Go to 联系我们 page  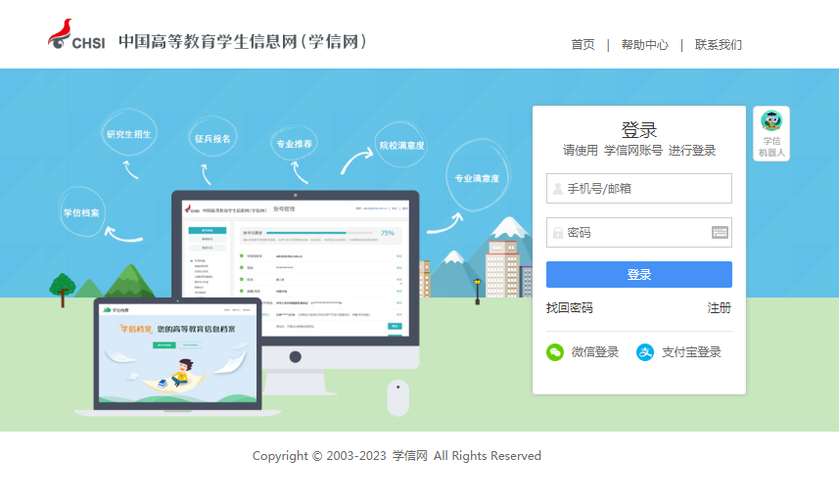point(718,45)
